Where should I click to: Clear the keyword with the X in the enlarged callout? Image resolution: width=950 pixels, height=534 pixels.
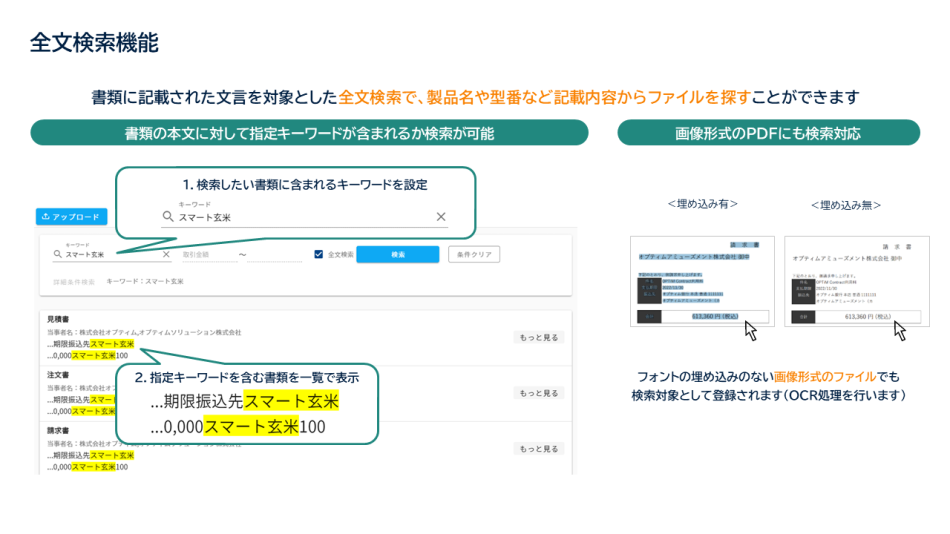(441, 217)
